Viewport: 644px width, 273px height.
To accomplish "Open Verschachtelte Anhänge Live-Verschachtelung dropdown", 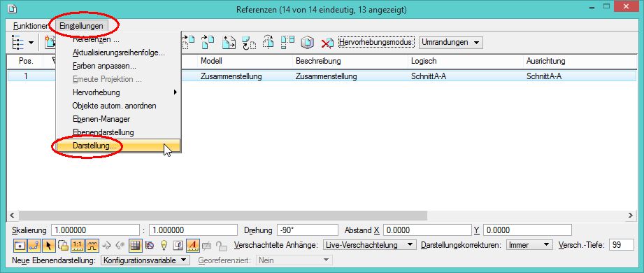I will [x=370, y=244].
